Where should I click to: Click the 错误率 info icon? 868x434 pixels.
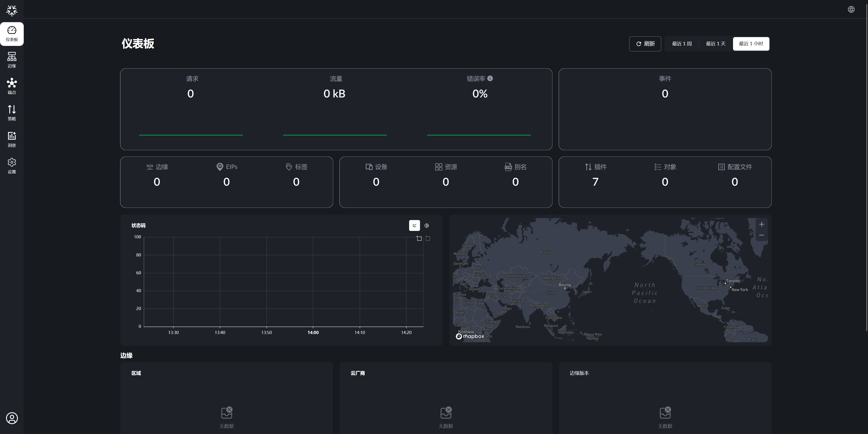(490, 78)
